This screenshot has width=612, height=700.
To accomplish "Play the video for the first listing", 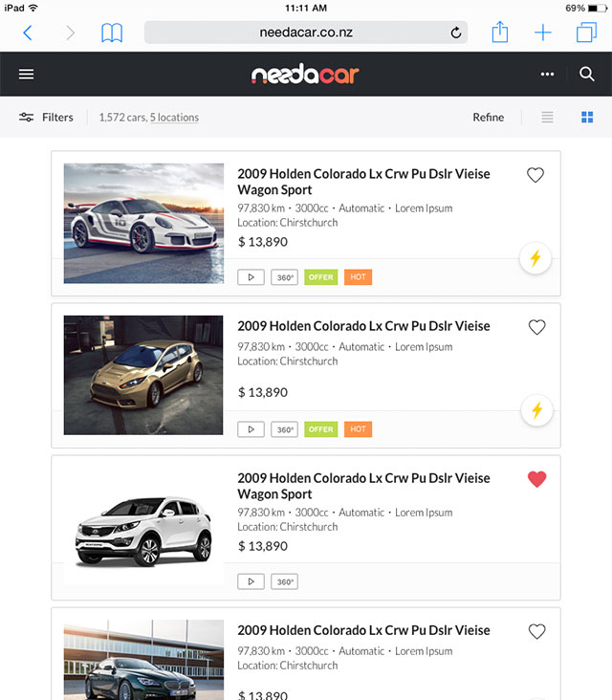I will 251,277.
